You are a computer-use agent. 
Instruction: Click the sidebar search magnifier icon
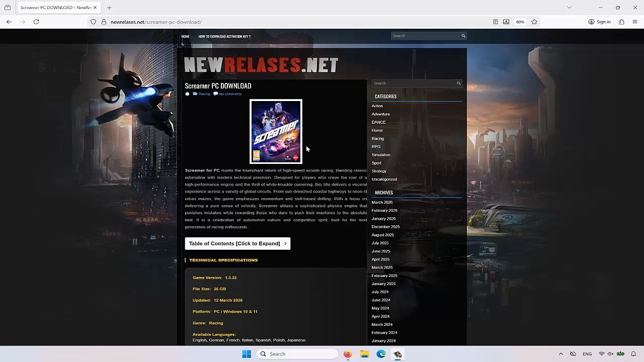[458, 83]
